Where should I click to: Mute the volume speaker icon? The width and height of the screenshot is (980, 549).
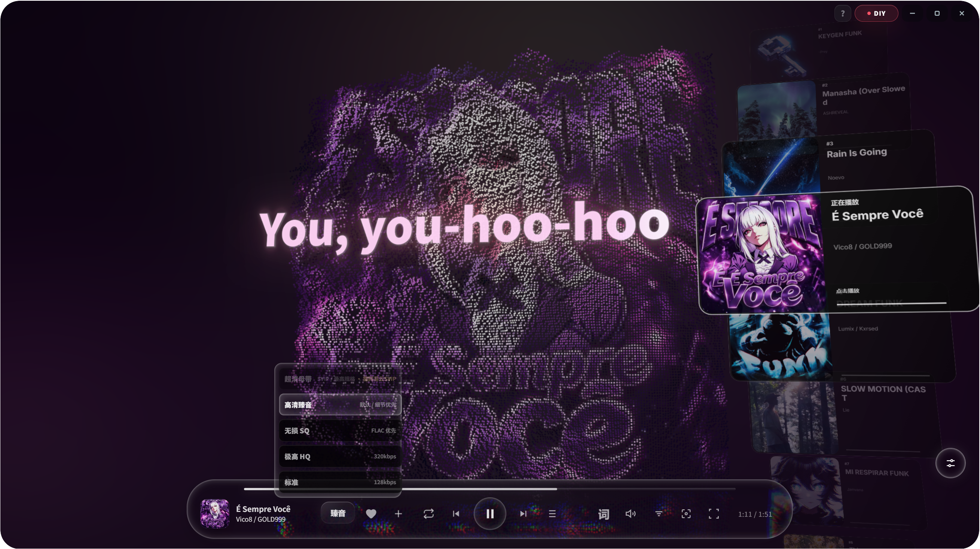[631, 513]
